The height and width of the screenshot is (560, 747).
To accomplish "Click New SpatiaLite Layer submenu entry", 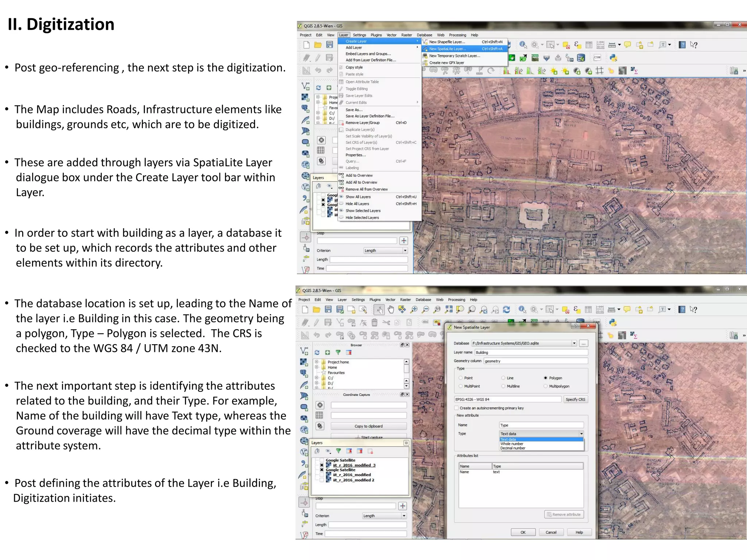I will (x=465, y=49).
